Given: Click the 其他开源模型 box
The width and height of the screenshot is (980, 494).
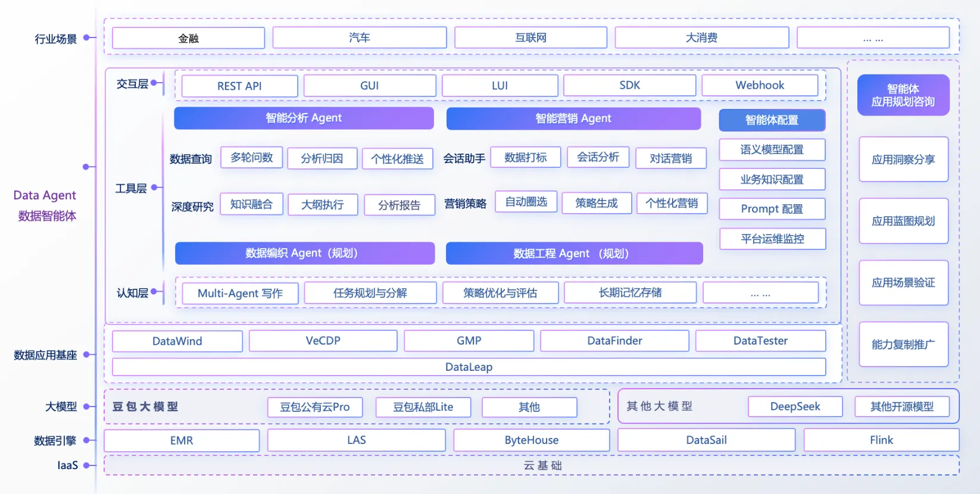Looking at the screenshot, I should pyautogui.click(x=902, y=407).
